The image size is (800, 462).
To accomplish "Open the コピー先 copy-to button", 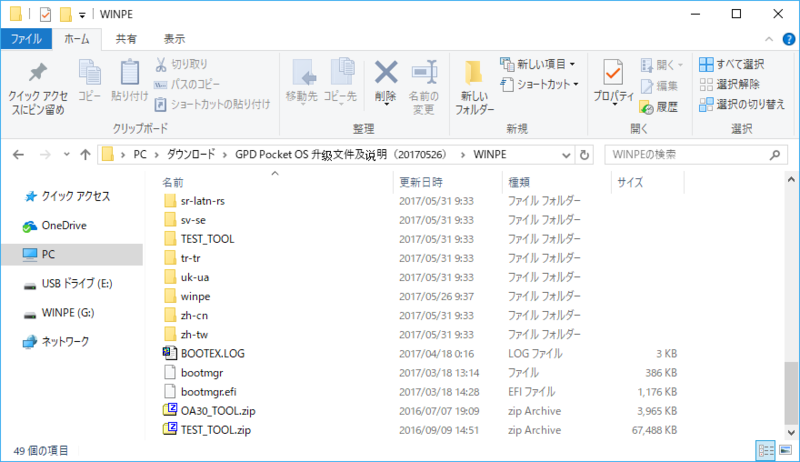I will (340, 82).
